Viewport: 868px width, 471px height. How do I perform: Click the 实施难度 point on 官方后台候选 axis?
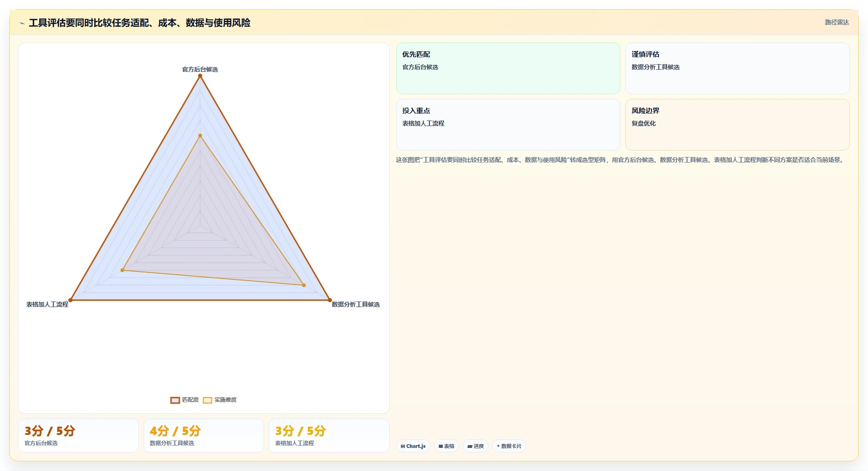tap(200, 136)
